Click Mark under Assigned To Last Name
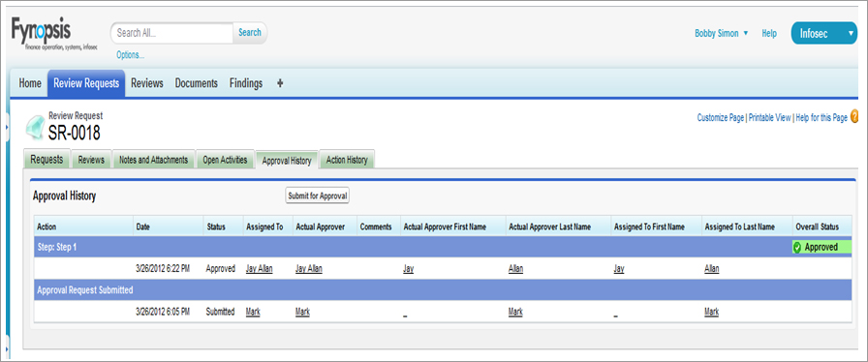868x362 pixels. 711,312
